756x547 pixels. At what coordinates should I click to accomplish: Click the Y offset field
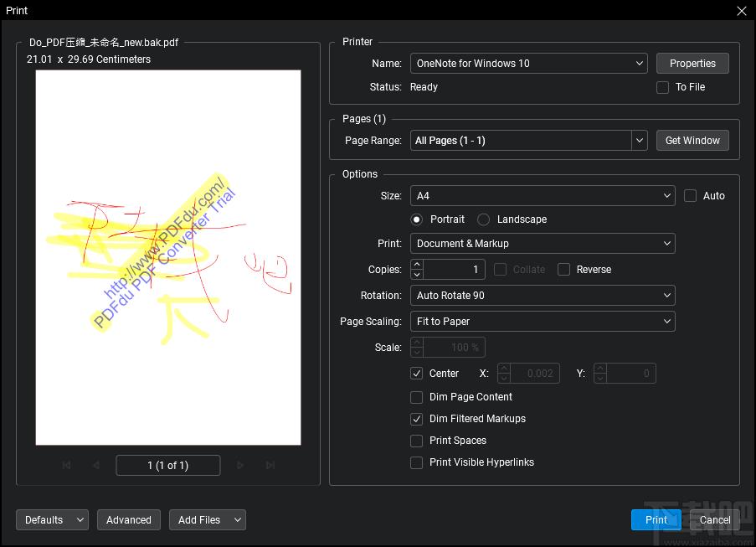630,374
